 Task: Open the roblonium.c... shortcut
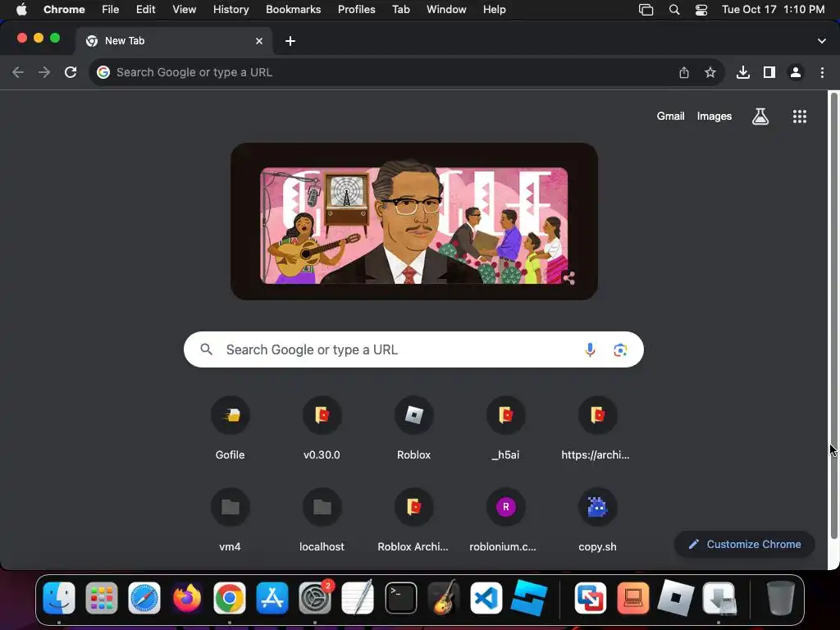(505, 521)
